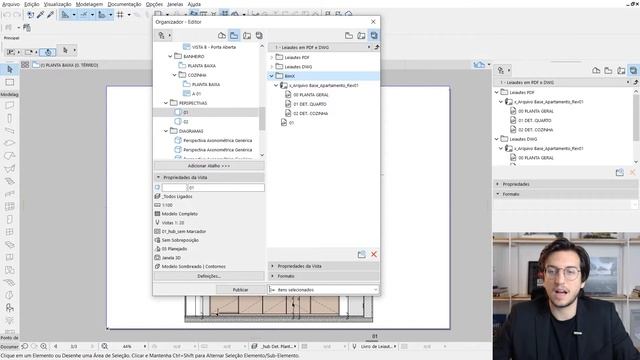Expand Formato section in Organizer

click(273, 276)
